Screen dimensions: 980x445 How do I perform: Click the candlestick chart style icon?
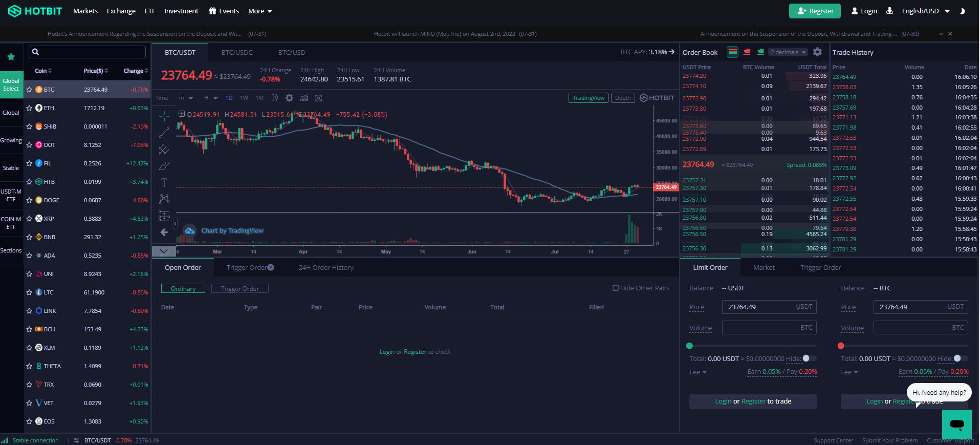coord(275,98)
